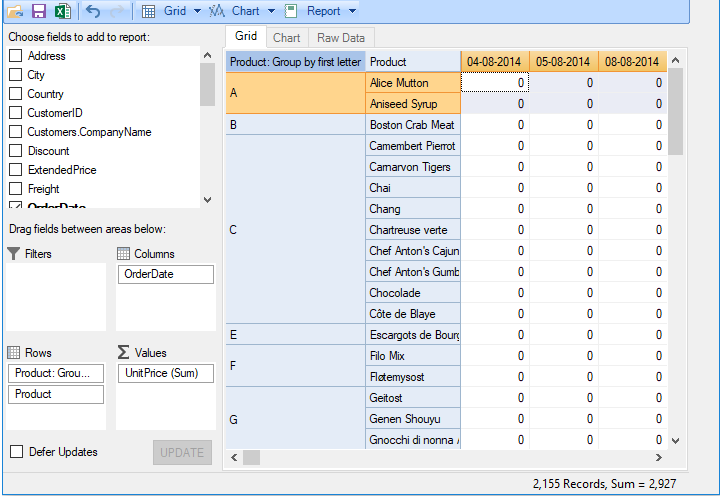The height and width of the screenshot is (498, 723).
Task: Click the Undo arrow icon
Action: (93, 11)
